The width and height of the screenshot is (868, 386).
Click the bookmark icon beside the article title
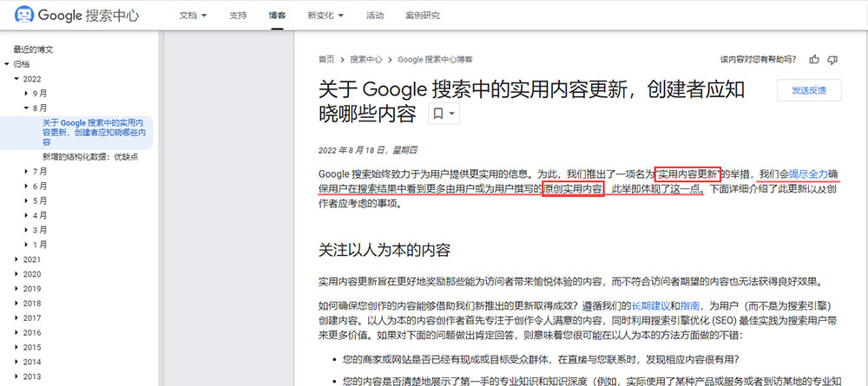point(438,114)
